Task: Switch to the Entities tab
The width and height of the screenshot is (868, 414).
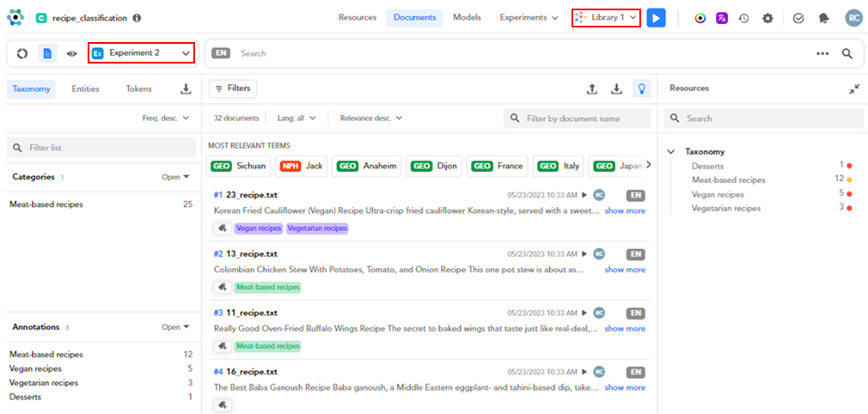Action: click(85, 88)
